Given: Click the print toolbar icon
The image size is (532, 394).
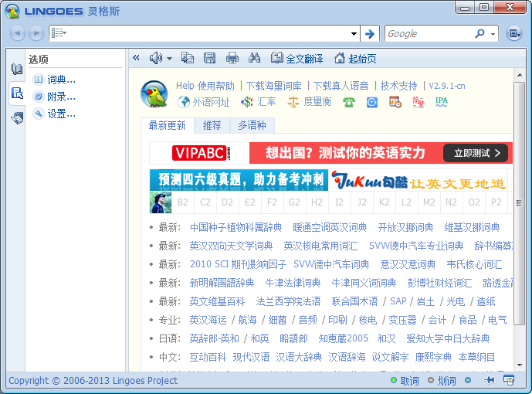Looking at the screenshot, I should [x=232, y=58].
